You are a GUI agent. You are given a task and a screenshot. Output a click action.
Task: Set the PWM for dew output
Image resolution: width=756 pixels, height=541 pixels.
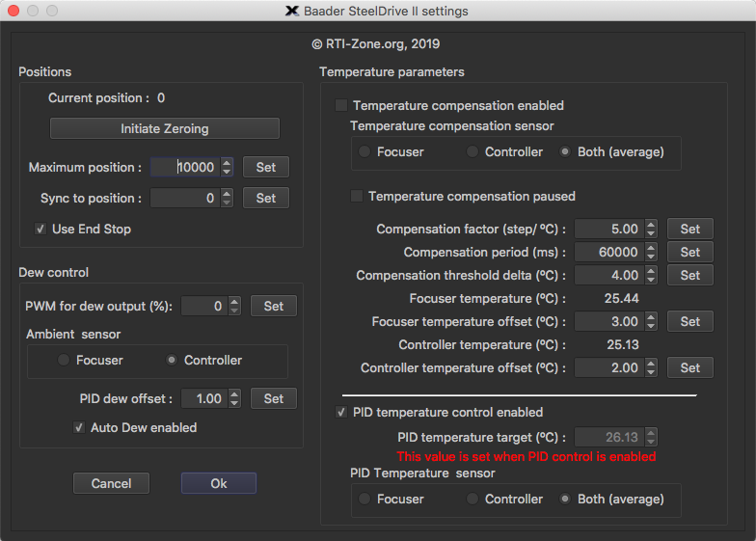(x=274, y=307)
